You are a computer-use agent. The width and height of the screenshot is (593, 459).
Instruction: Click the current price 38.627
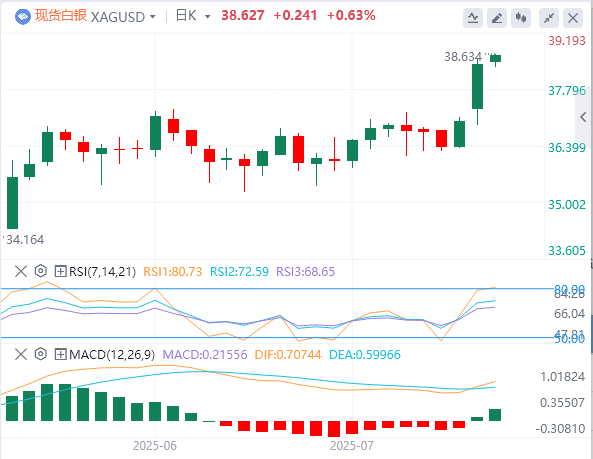pos(243,16)
